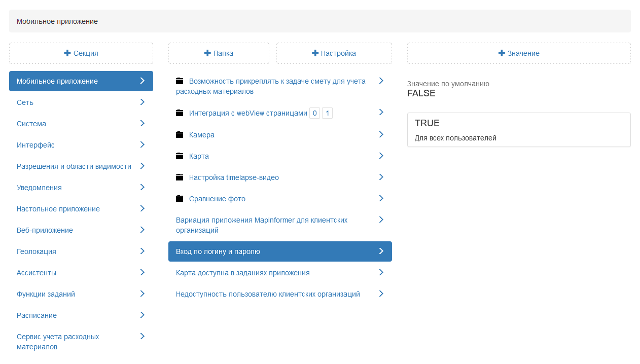Viewport: 640px width, 364px height.
Task: Click the plus icon on Значение button
Action: click(x=502, y=53)
